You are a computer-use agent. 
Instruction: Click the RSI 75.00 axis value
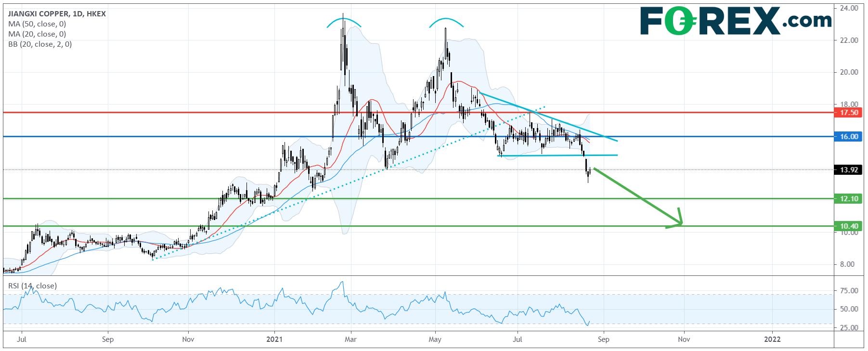click(x=849, y=291)
